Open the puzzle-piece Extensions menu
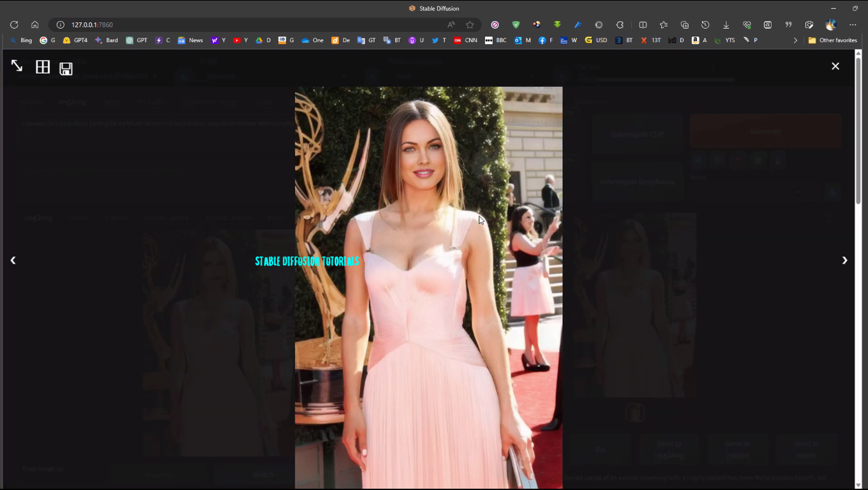868x490 pixels. click(x=620, y=25)
